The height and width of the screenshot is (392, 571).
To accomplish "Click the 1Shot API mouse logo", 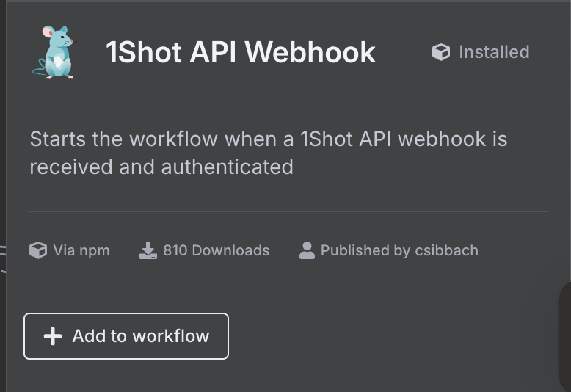I will 54,51.
